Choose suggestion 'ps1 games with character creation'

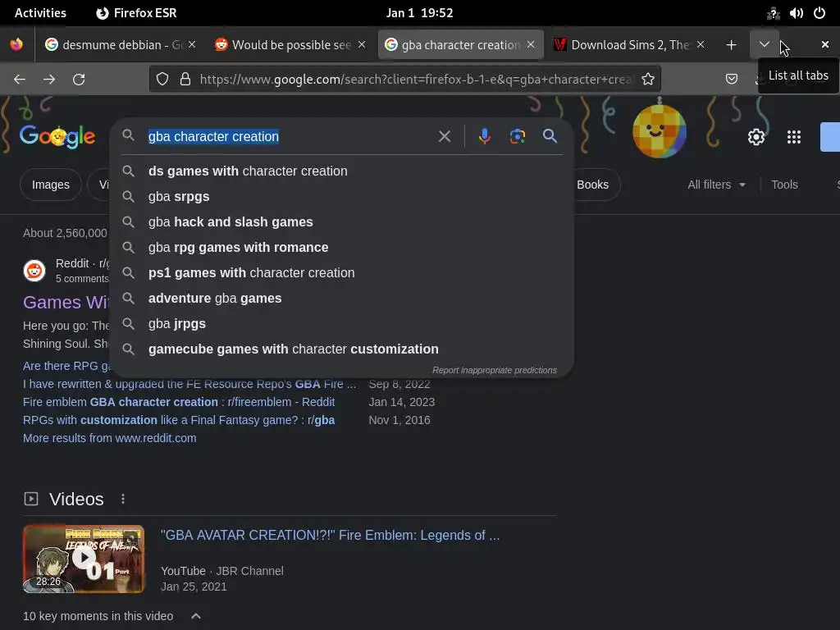pyautogui.click(x=342, y=272)
